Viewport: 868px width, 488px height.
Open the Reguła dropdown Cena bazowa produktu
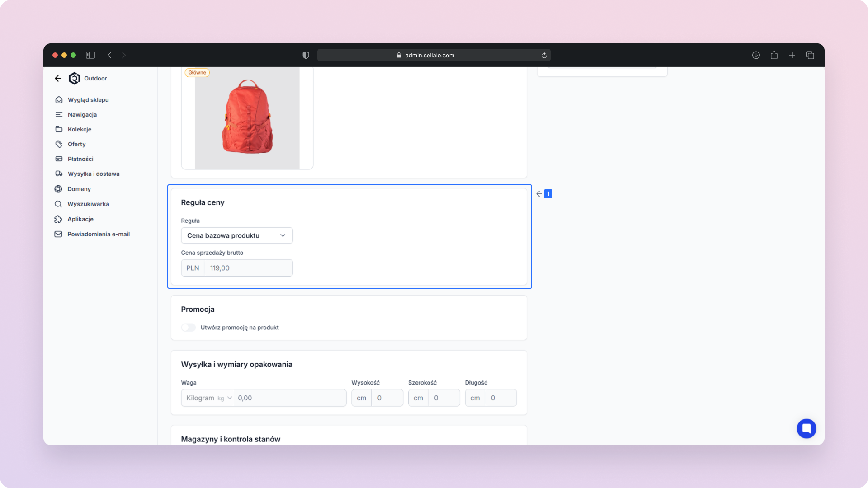coord(236,235)
